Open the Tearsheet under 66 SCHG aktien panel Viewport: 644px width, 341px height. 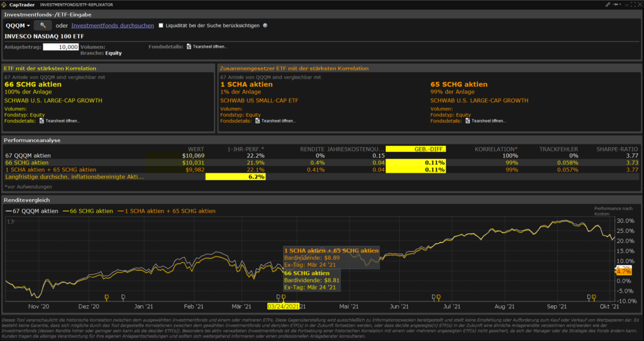[x=63, y=121]
